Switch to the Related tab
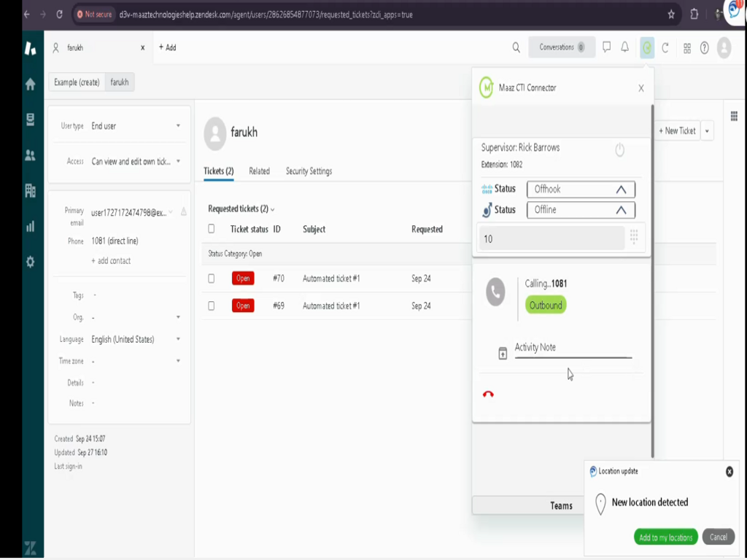The image size is (747, 560). 259,171
